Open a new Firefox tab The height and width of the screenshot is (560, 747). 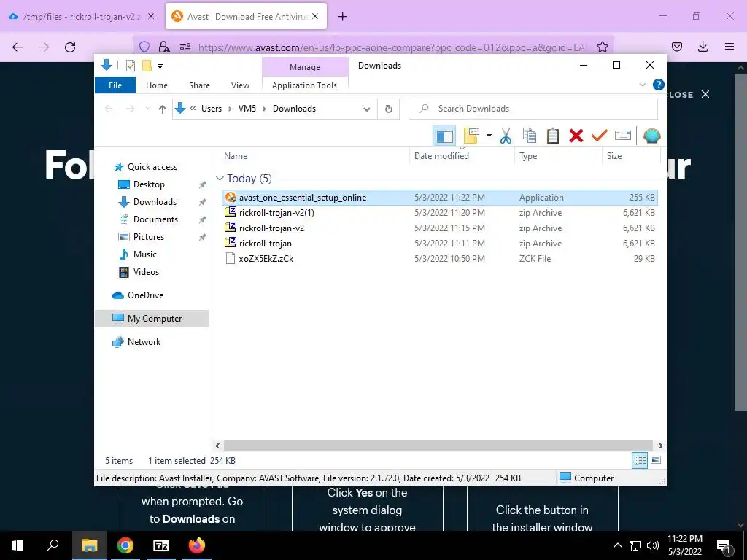342,17
